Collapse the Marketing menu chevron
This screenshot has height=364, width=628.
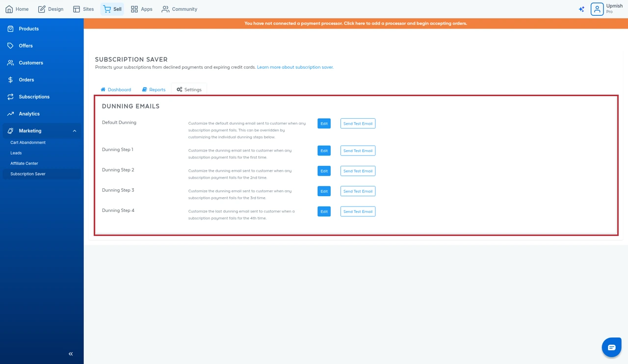click(x=75, y=131)
